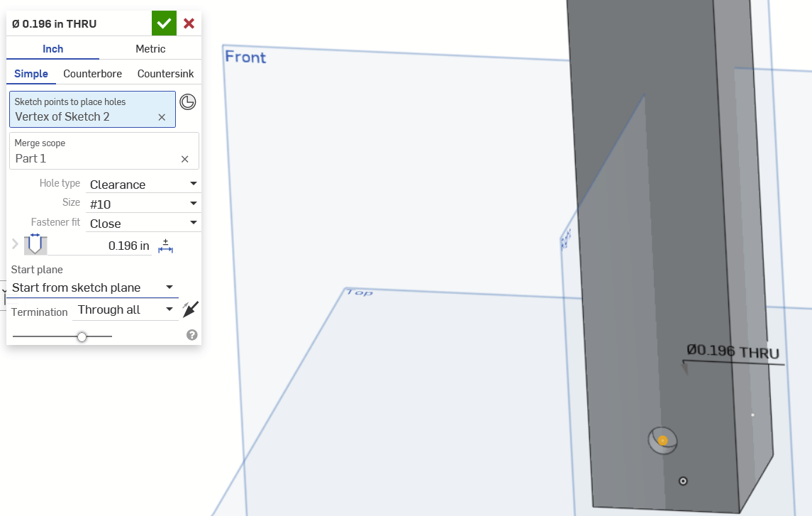Select the Simple hole style tab

(31, 74)
